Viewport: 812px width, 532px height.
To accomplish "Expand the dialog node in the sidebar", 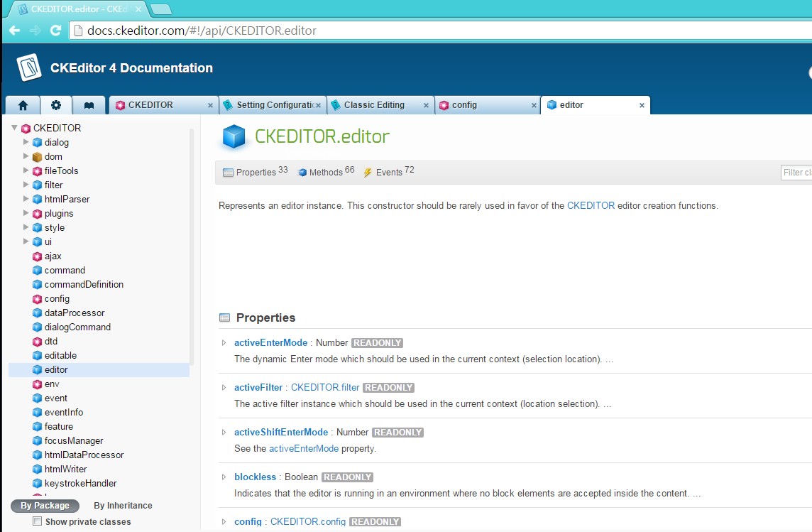I will pos(26,142).
